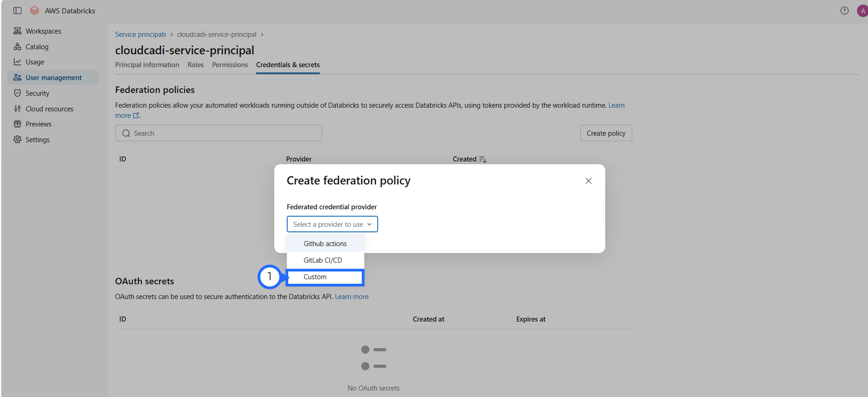Click cloudcadi-service-principal breadcrumb
The width and height of the screenshot is (868, 397).
[x=217, y=35]
